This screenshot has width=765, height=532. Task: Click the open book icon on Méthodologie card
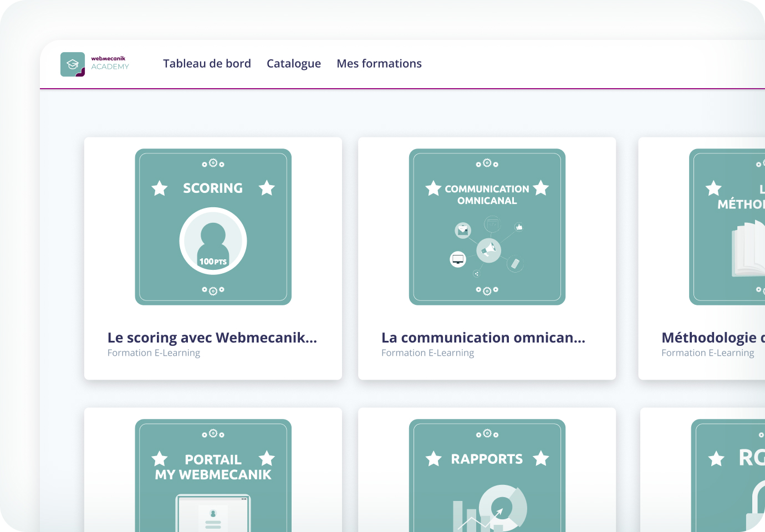[748, 249]
